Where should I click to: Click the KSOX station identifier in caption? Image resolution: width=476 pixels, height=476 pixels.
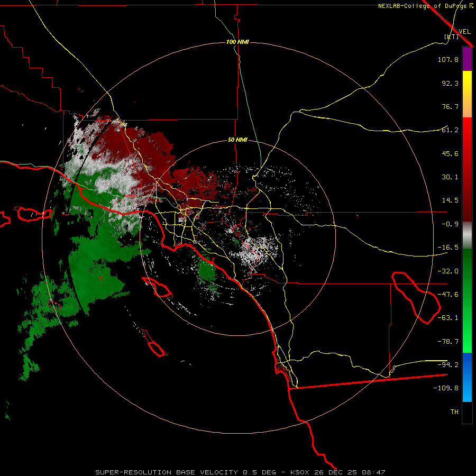pyautogui.click(x=300, y=472)
